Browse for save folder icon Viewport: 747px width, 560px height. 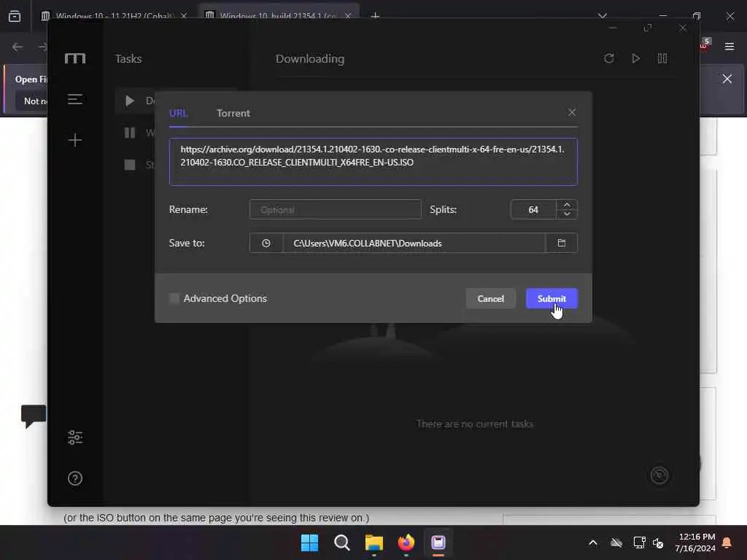pos(562,243)
